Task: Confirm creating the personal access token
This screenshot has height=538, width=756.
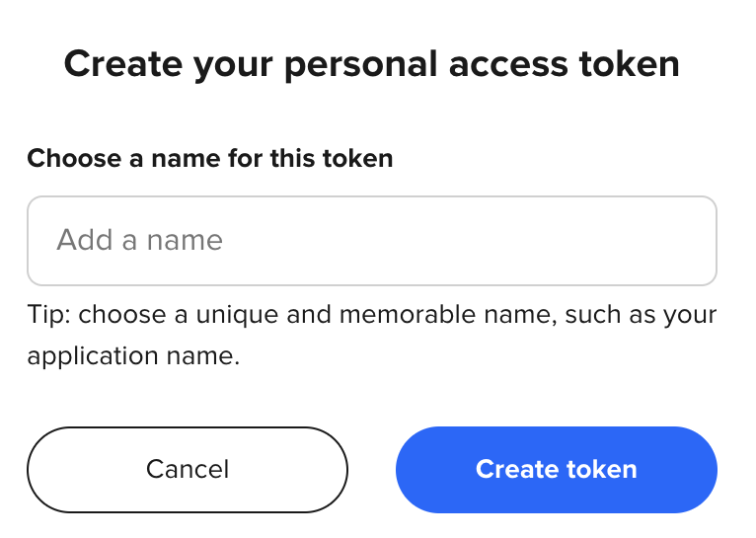Action: [x=556, y=470]
